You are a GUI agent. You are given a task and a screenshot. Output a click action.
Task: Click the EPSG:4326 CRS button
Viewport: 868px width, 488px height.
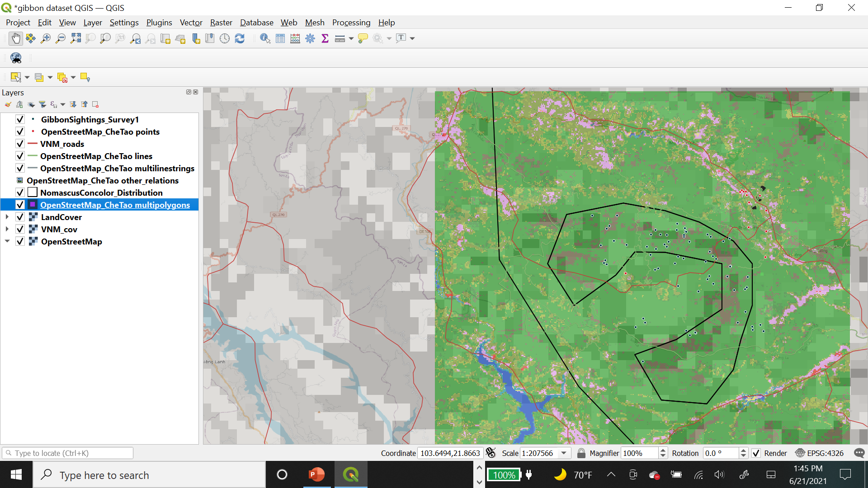pos(820,453)
